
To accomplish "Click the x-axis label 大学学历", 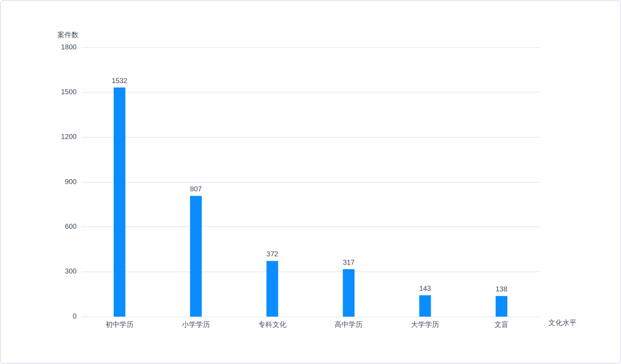I will [x=425, y=324].
